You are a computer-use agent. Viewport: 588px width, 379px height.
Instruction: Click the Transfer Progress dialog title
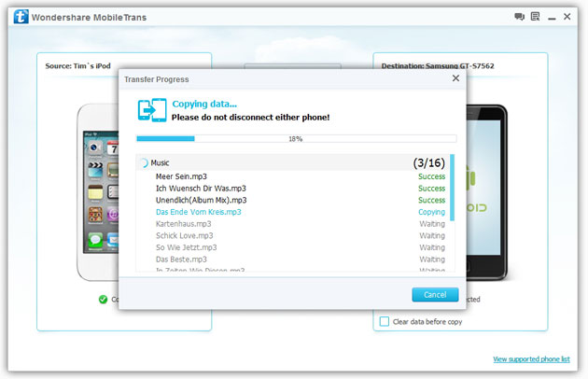coord(157,79)
